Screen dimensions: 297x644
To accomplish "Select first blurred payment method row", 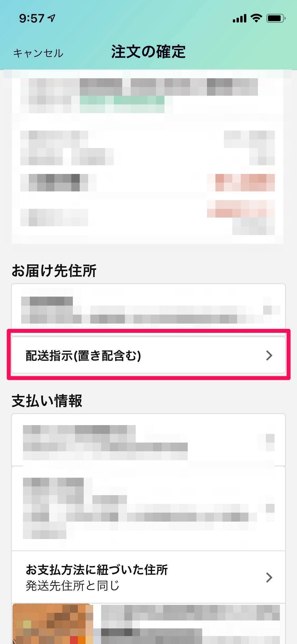I will (148, 440).
